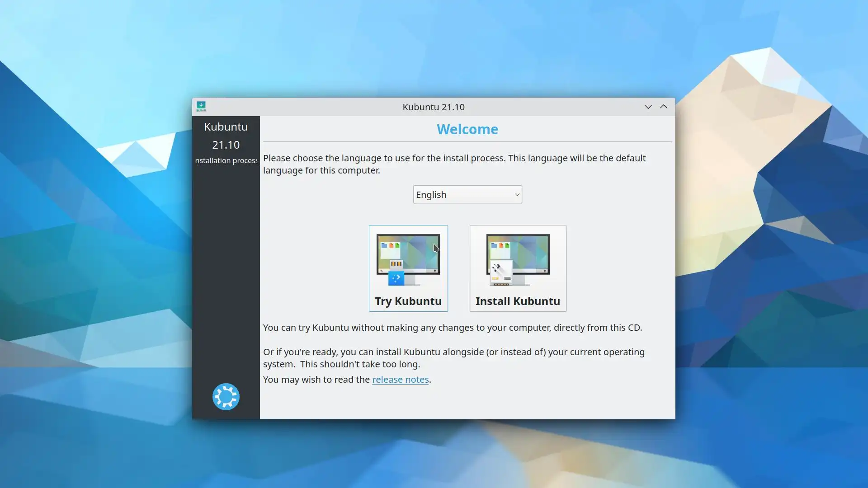
Task: Click the Welcome heading
Action: (x=467, y=129)
